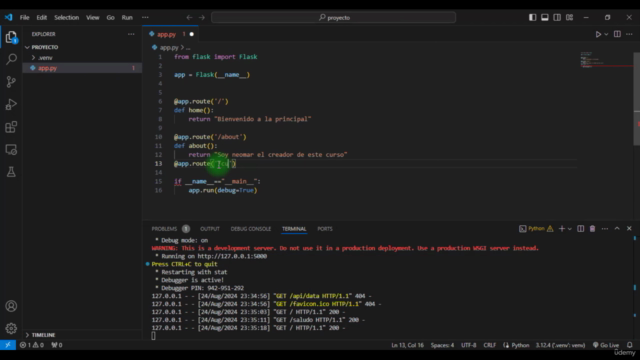Open terminal panel more actions ellipsis
The width and height of the screenshot is (640, 360).
604,229
